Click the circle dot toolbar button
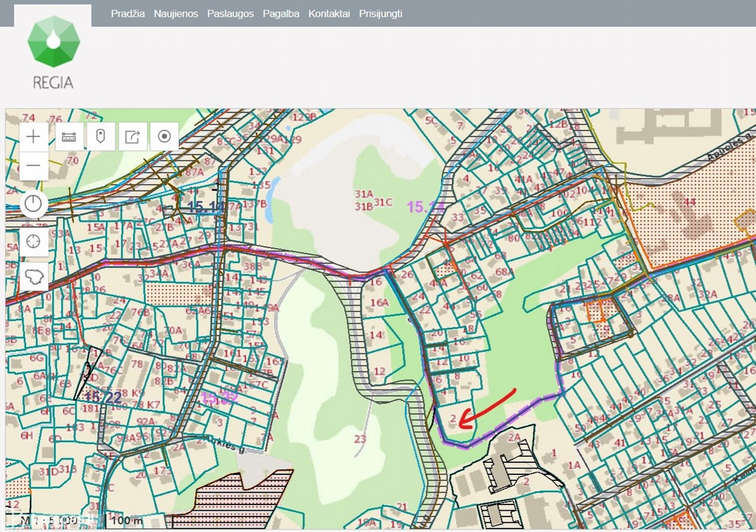Viewport: 756px width, 532px height. tap(164, 137)
